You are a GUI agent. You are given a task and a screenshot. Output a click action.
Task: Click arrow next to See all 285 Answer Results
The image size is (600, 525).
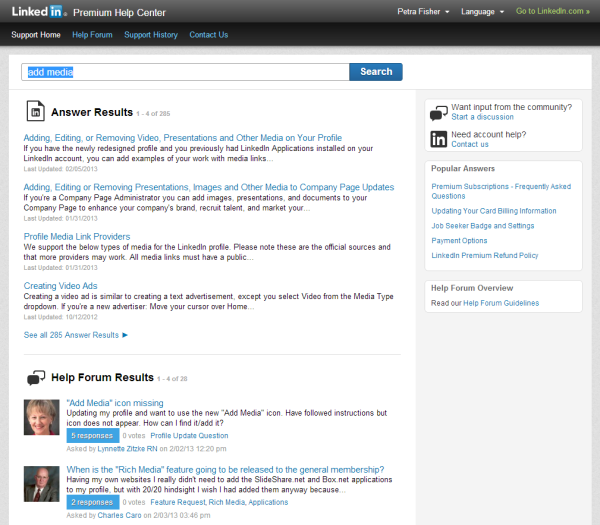point(125,335)
